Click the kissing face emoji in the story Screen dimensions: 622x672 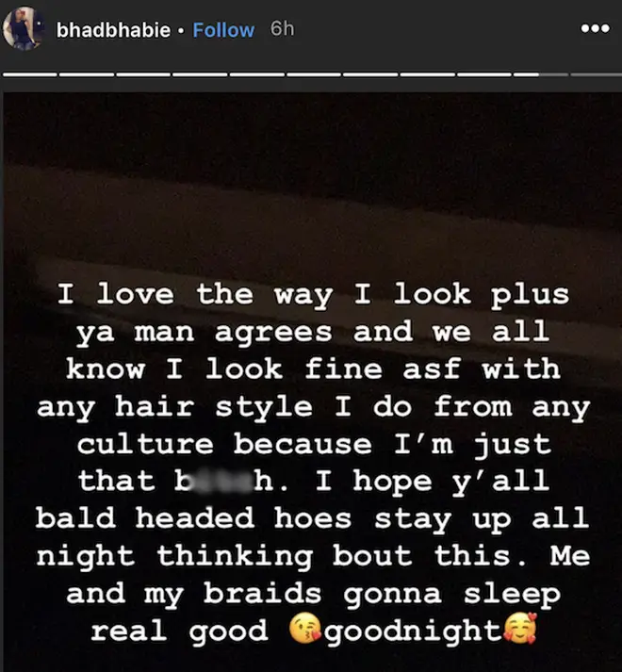[x=304, y=629]
